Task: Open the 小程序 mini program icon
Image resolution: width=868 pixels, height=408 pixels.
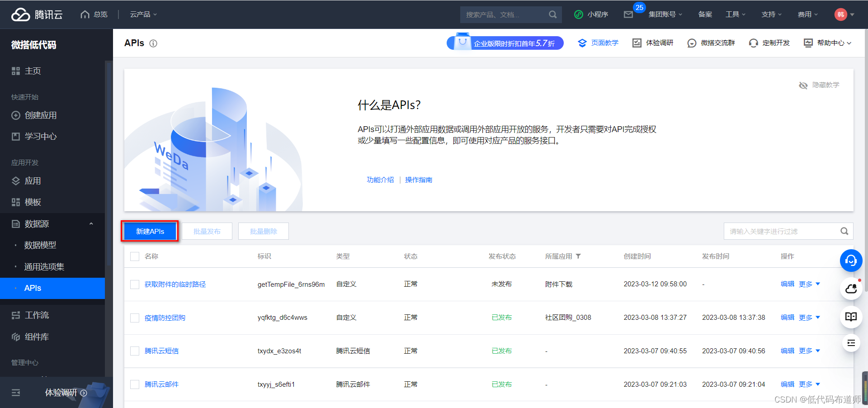Action: (578, 14)
